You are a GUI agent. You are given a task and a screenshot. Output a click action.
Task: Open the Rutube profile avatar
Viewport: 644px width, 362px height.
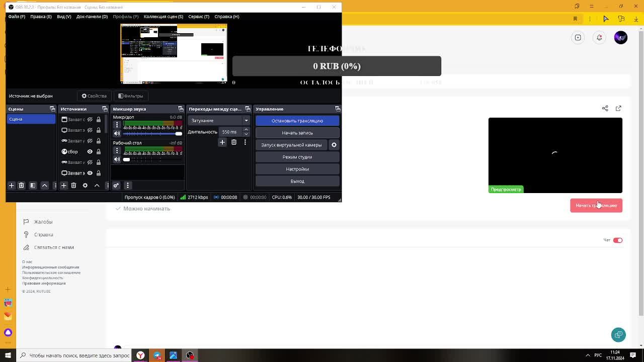click(x=621, y=37)
